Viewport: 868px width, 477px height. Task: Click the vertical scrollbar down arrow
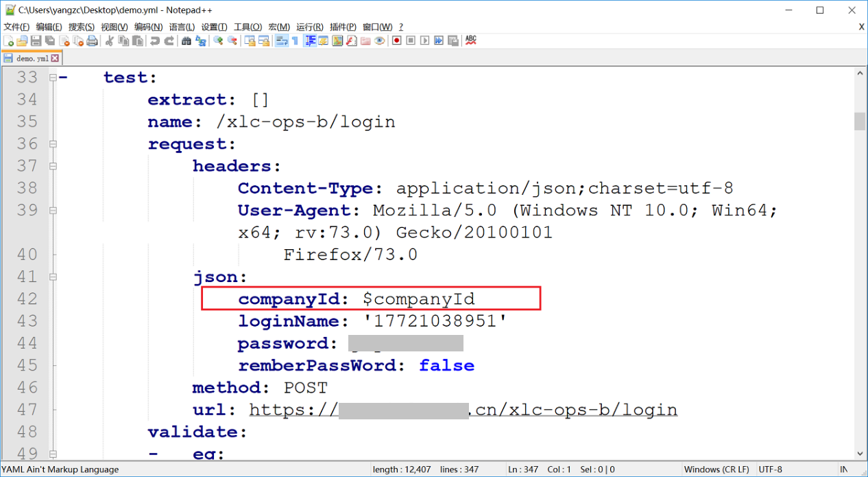[x=860, y=454]
